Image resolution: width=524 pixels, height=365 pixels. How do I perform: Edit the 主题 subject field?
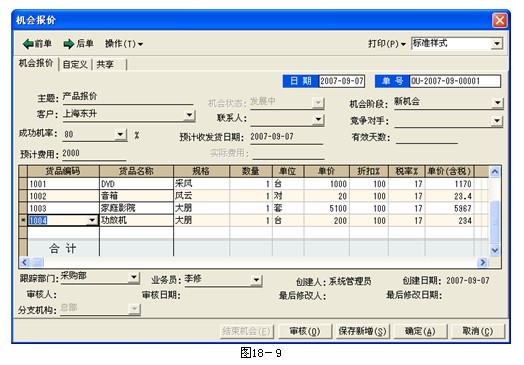128,97
